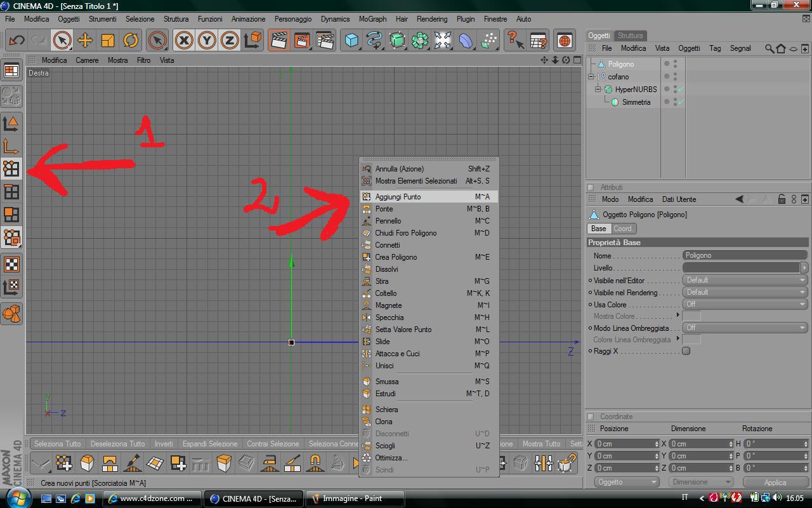This screenshot has height=508, width=812.
Task: Collapse the cofano tree node
Action: pyautogui.click(x=591, y=76)
